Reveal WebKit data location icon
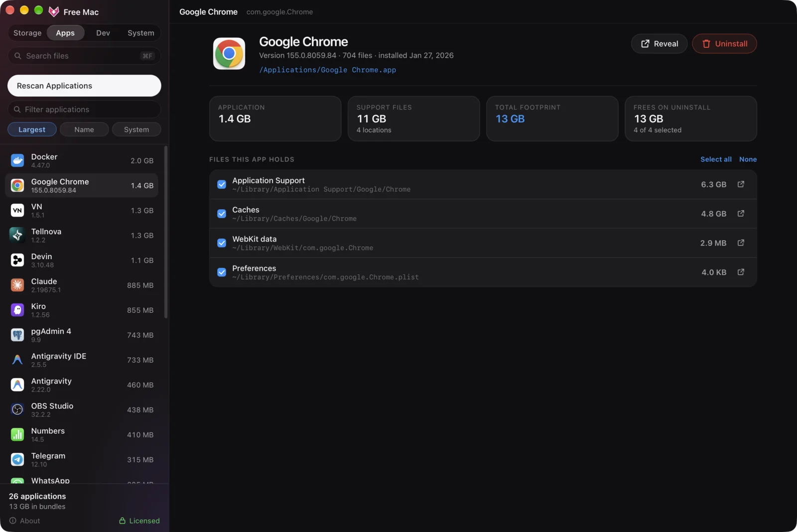 click(741, 243)
